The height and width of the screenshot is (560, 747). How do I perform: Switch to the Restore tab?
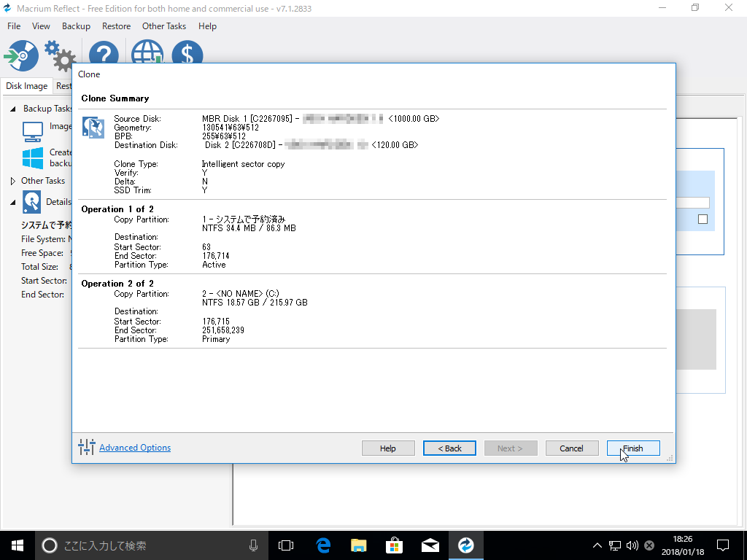(x=63, y=86)
